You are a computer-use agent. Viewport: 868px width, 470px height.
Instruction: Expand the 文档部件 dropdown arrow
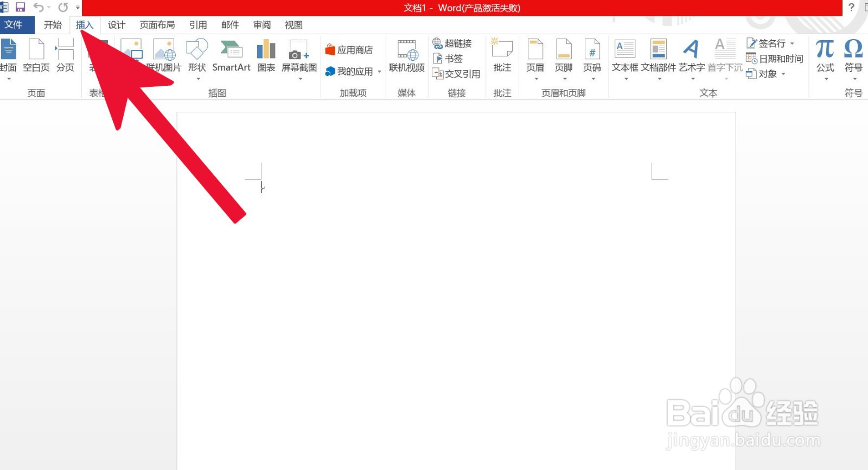point(660,79)
